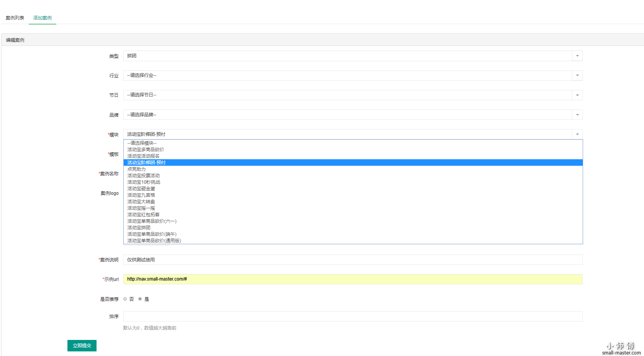Viewport: 644px width, 356px height.
Task: Select 活动宝多商品砍价 from the list
Action: [x=353, y=150]
